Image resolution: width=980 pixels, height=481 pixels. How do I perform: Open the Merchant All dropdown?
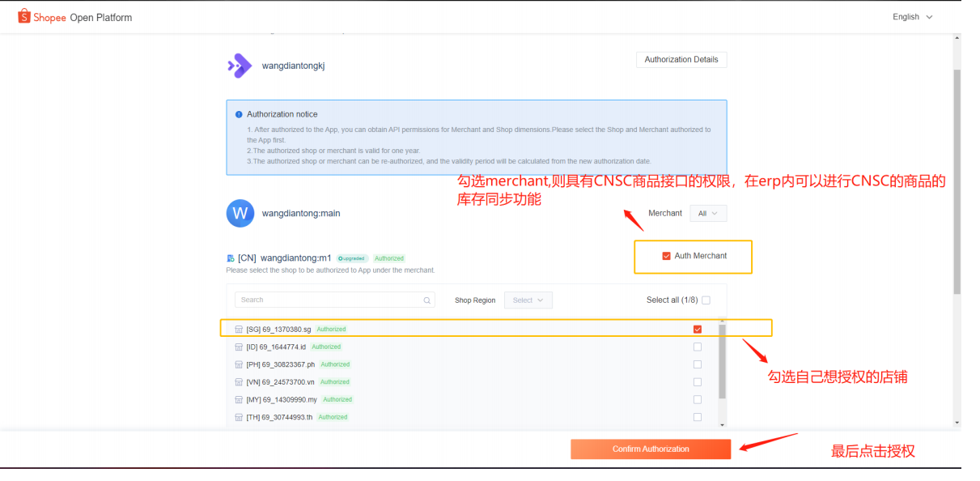click(708, 214)
